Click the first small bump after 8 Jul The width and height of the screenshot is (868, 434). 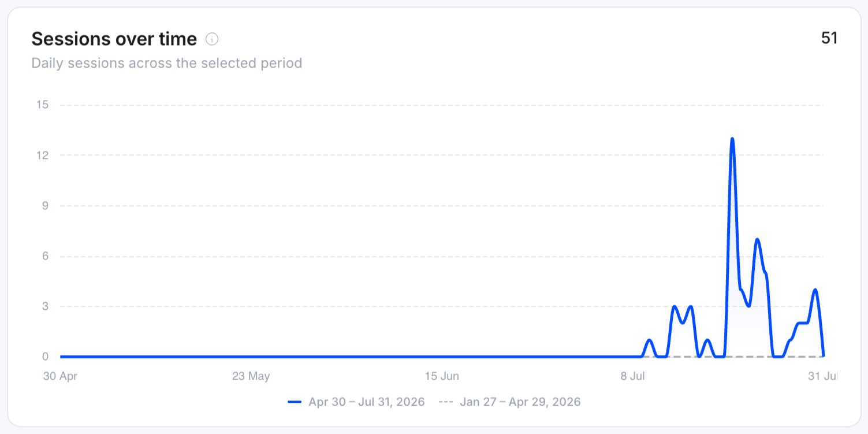650,340
